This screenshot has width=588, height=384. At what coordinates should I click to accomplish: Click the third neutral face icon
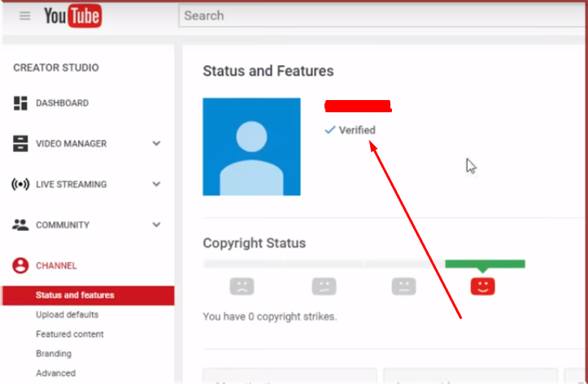pyautogui.click(x=403, y=286)
